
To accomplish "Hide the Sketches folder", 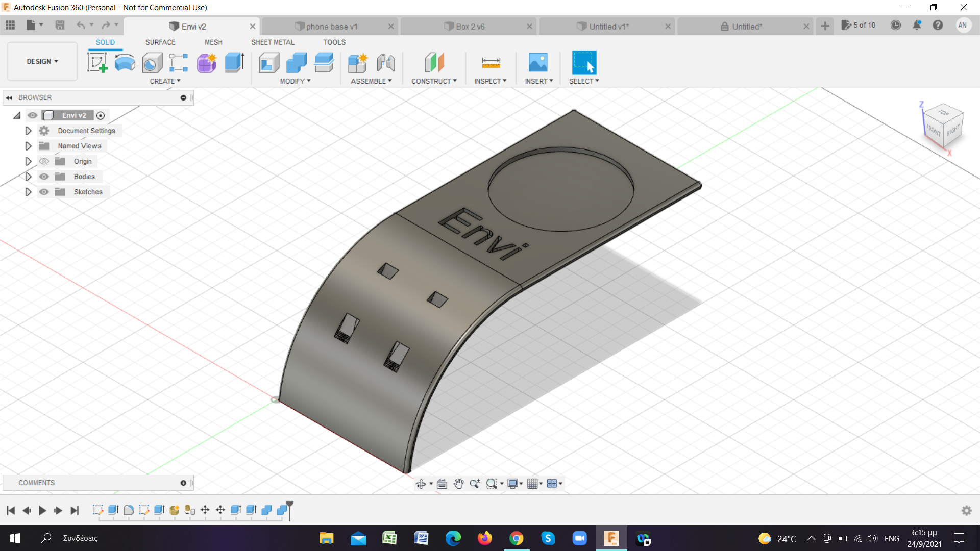I will click(44, 192).
